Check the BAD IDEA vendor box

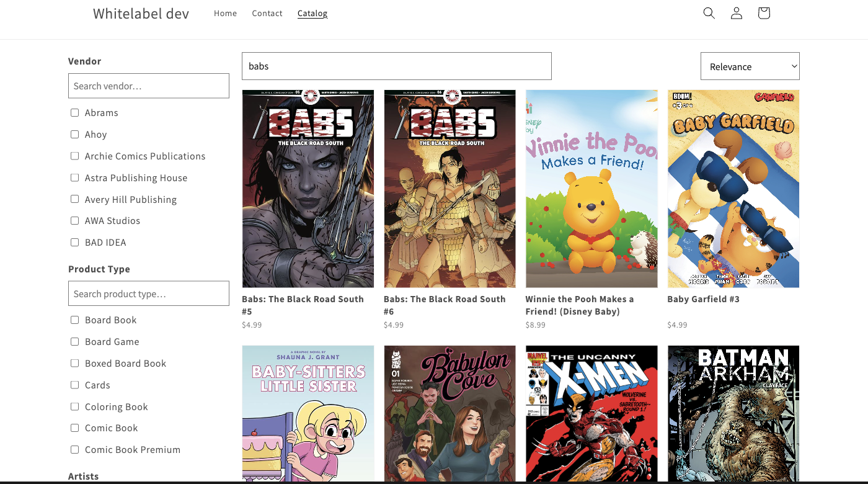pyautogui.click(x=74, y=243)
